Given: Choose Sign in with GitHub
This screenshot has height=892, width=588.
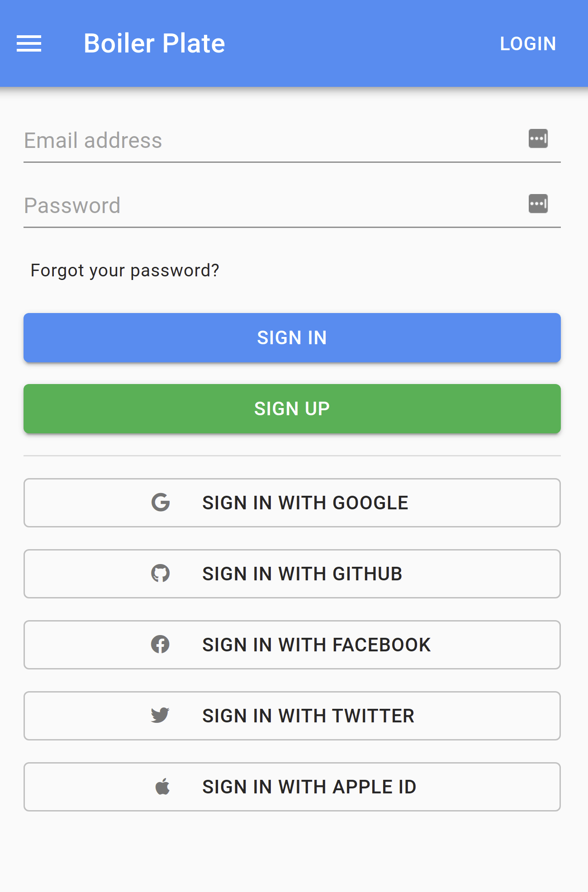Looking at the screenshot, I should coord(302,574).
